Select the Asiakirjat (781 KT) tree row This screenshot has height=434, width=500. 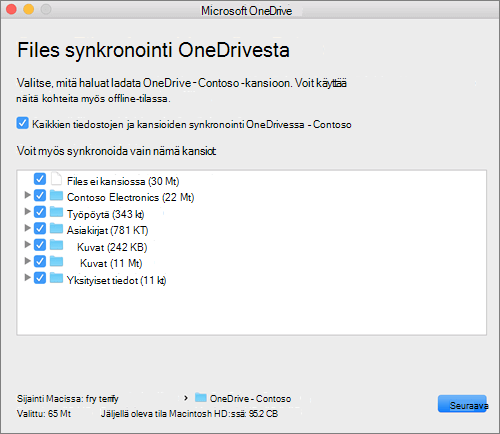tap(252, 229)
